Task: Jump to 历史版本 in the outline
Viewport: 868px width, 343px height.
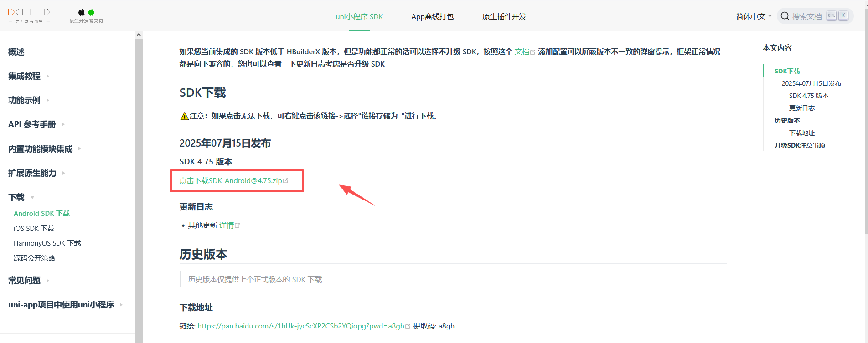Action: coord(787,120)
